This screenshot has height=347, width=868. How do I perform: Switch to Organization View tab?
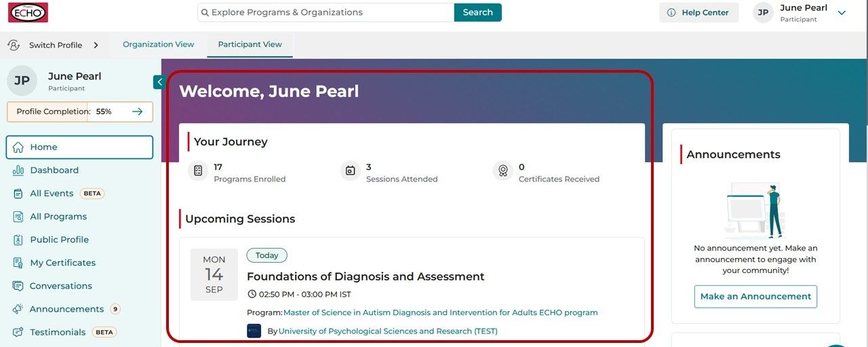click(159, 44)
